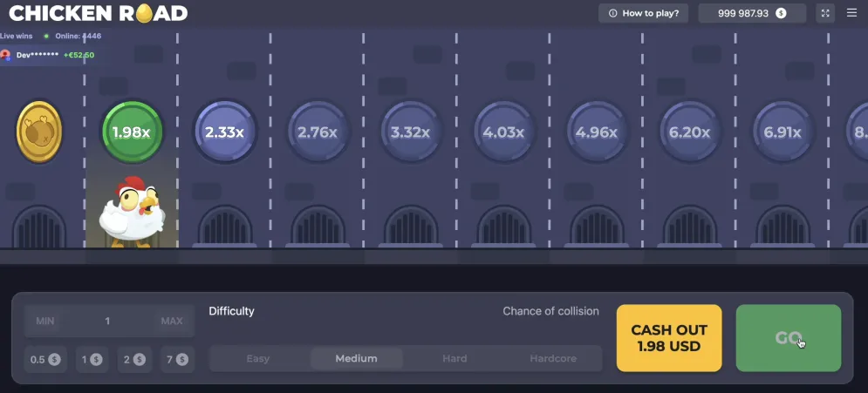Image resolution: width=868 pixels, height=393 pixels.
Task: Click the Dev******* live win entry
Action: pos(49,55)
